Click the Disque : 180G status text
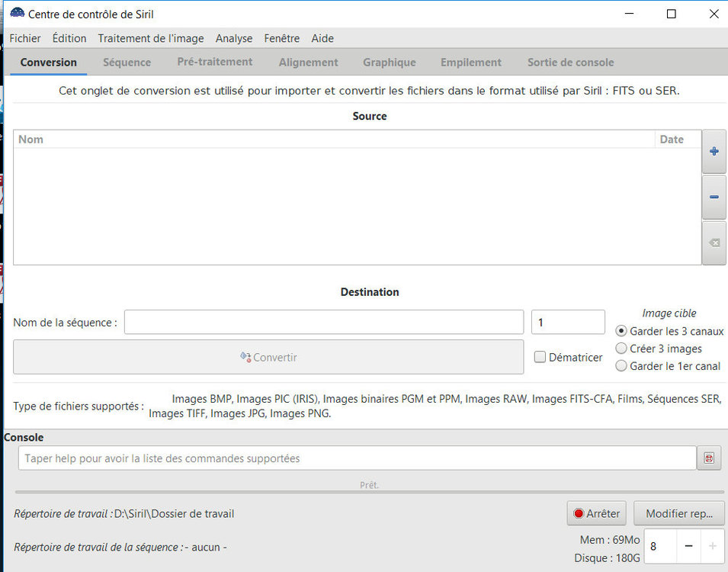The width and height of the screenshot is (728, 572). click(607, 558)
